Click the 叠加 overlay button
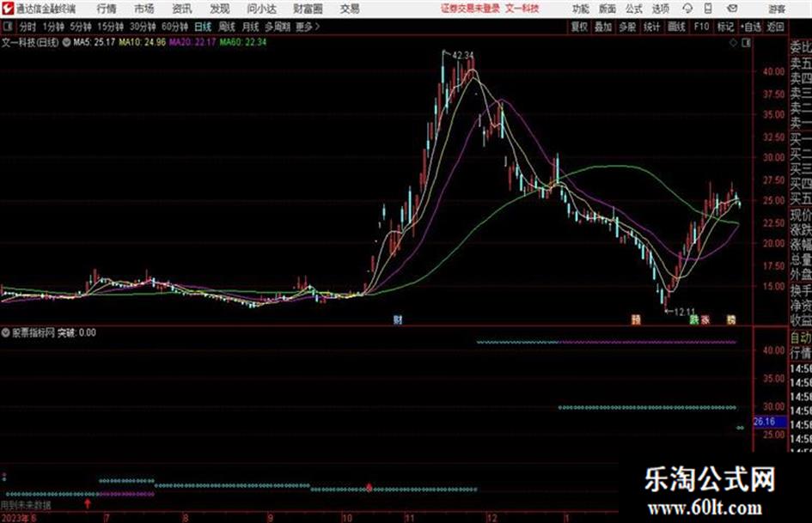Screen dimensions: 812x523 (x=603, y=27)
